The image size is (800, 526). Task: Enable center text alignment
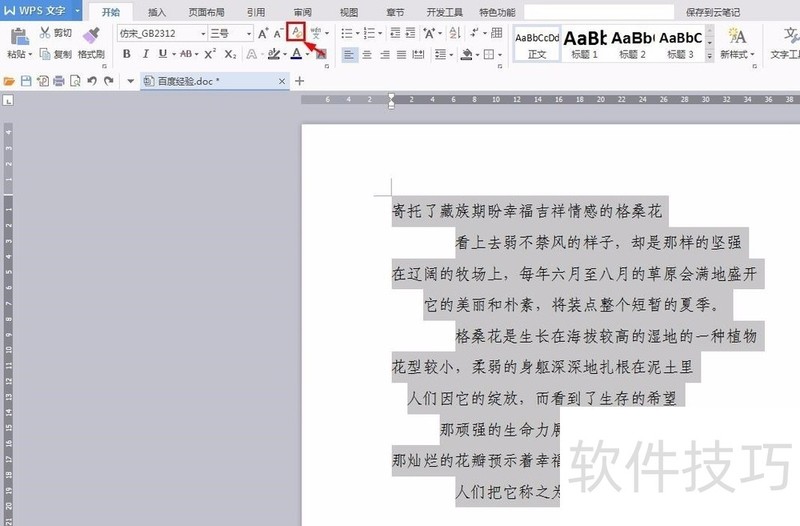tap(366, 54)
